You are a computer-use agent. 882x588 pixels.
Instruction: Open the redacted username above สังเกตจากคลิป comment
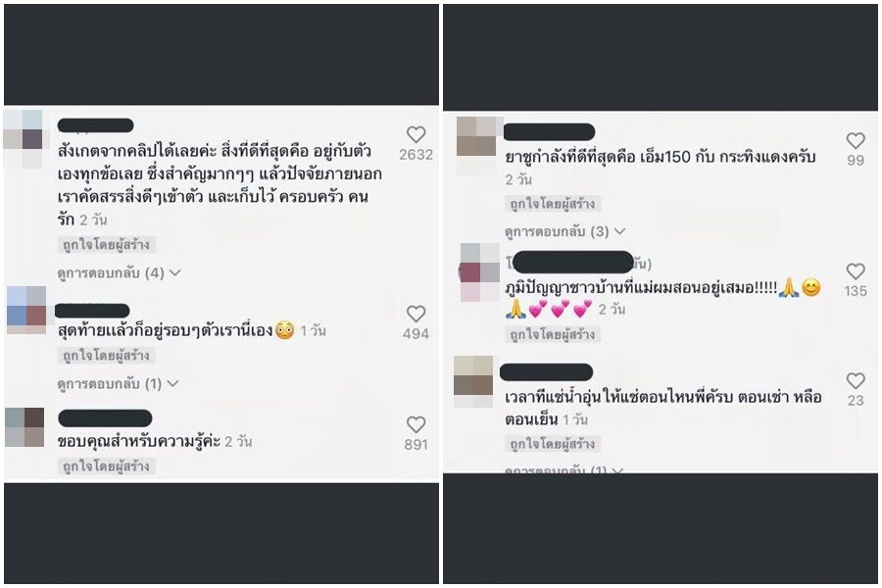pyautogui.click(x=96, y=125)
